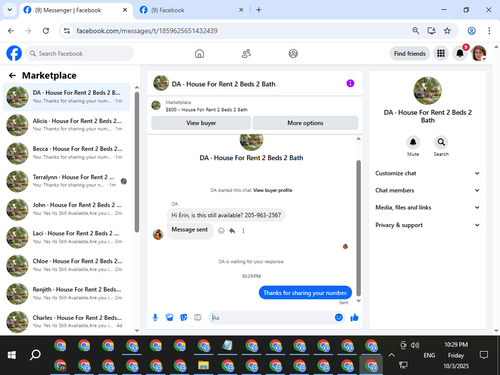The image size is (500, 375).
Task: Attach a photo file icon
Action: (x=169, y=317)
